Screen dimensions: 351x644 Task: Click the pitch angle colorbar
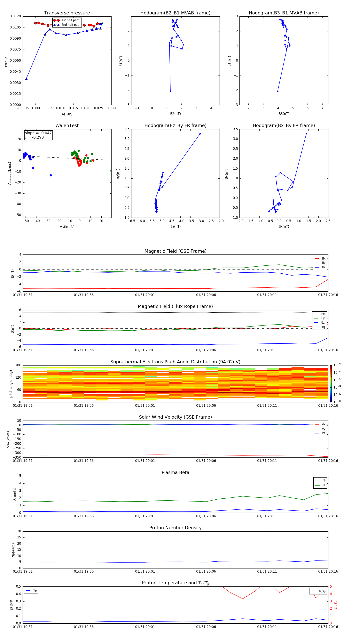tap(331, 384)
